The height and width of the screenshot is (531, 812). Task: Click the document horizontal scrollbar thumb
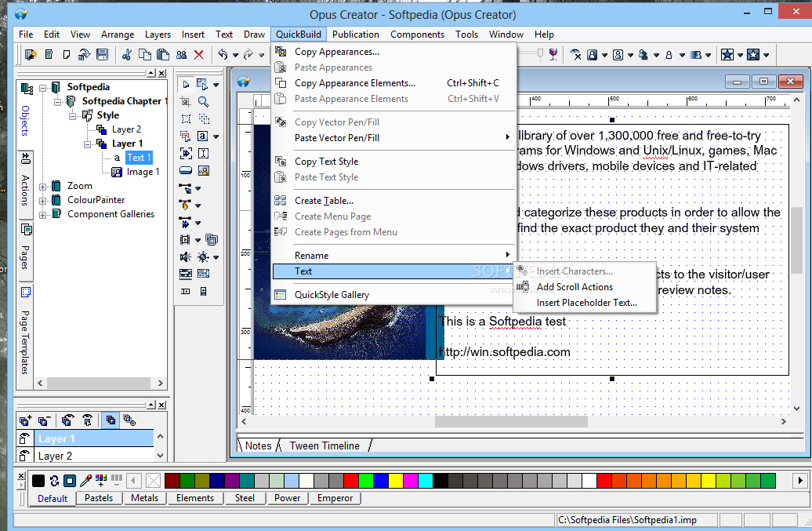(x=511, y=422)
